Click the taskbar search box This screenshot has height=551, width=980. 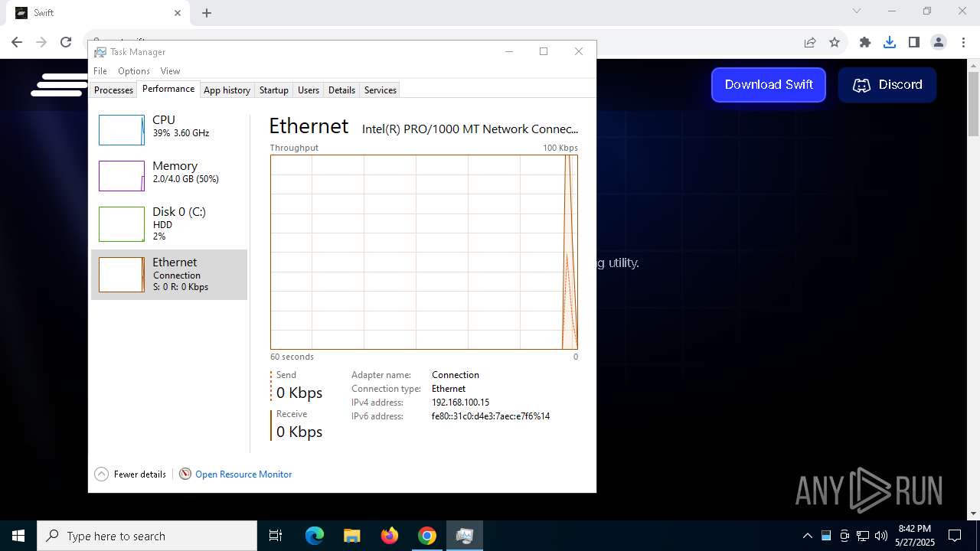(x=147, y=536)
